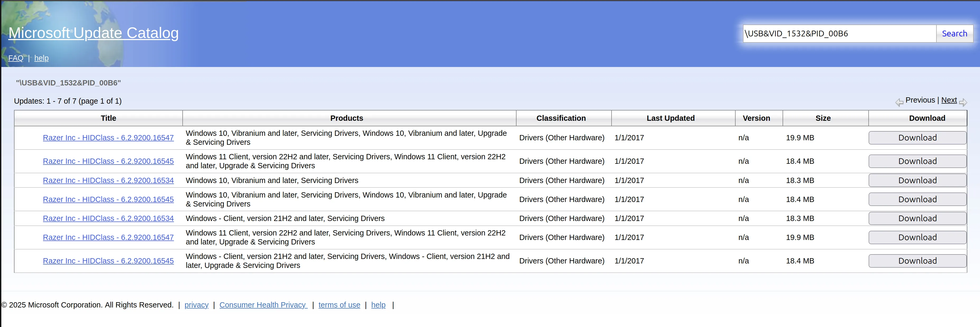Click the Next text link for pagination
The height and width of the screenshot is (327, 980).
tap(949, 100)
